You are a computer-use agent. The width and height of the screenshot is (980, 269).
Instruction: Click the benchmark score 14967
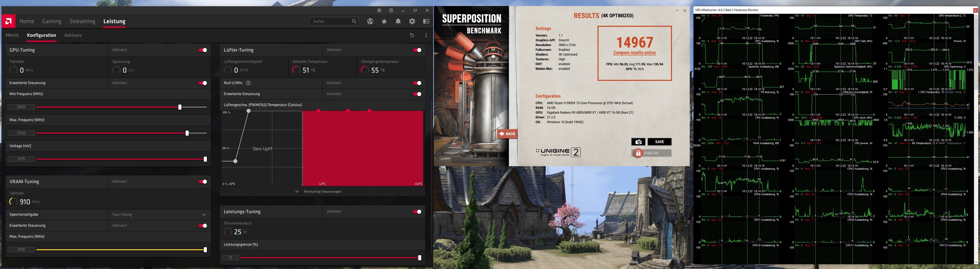tap(635, 42)
